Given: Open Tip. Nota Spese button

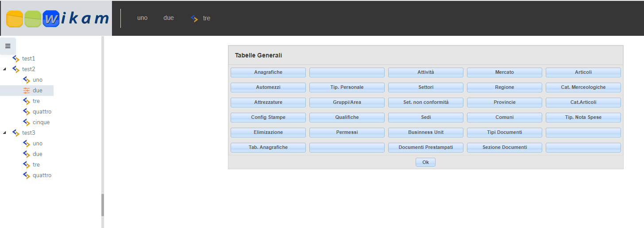Looking at the screenshot, I should [583, 118].
